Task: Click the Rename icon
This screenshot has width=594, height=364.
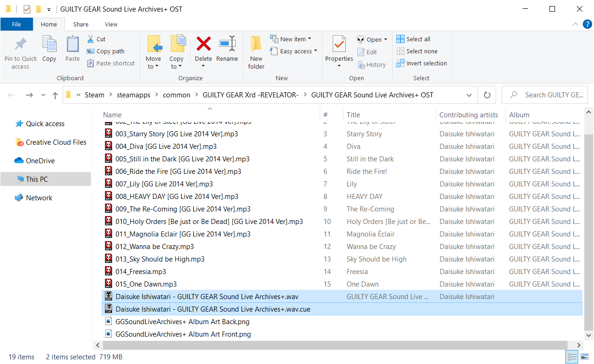Action: [x=227, y=44]
